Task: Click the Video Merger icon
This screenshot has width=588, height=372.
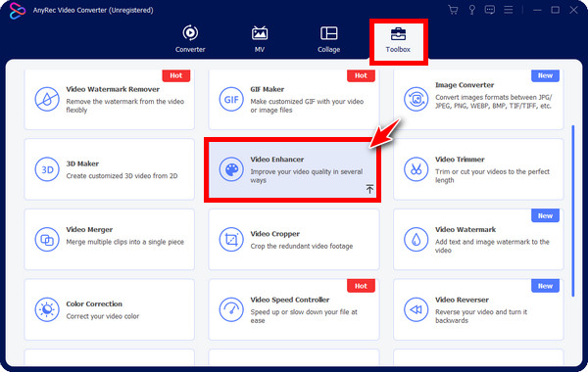Action: [x=47, y=240]
